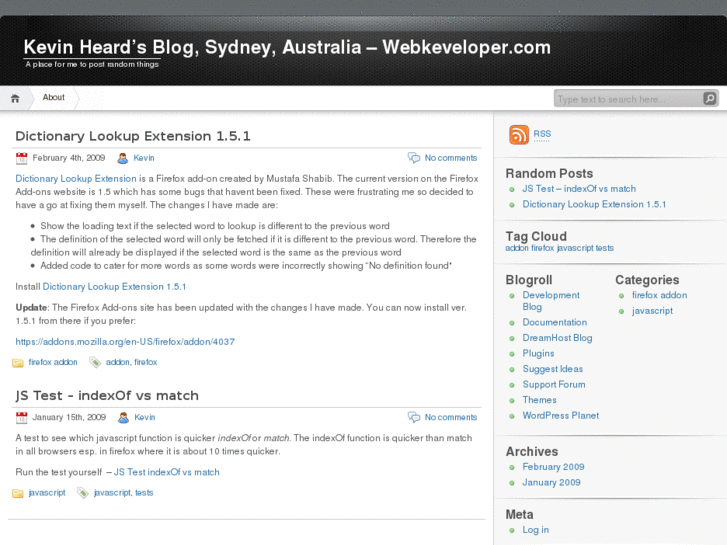The height and width of the screenshot is (545, 727).
Task: Click the folder icon beside the javascript category
Action: pyautogui.click(x=18, y=494)
